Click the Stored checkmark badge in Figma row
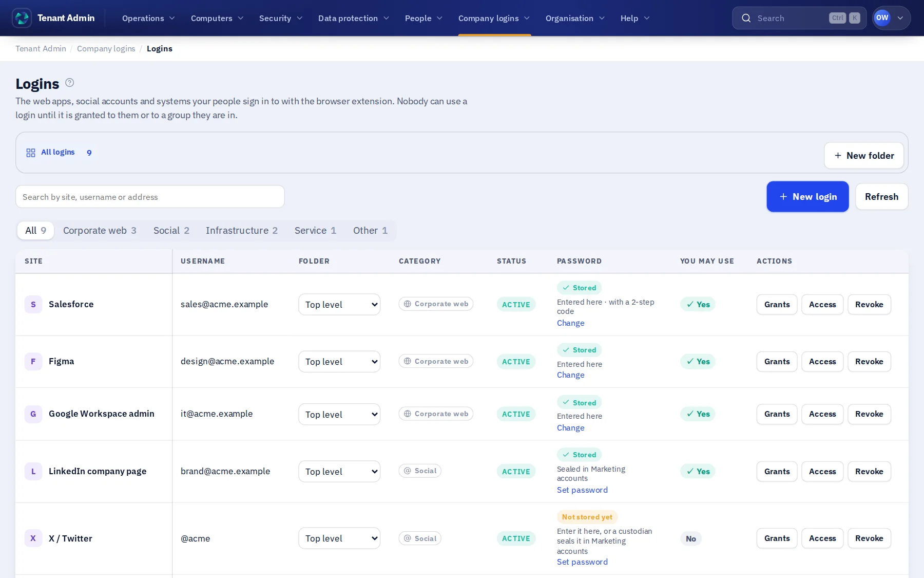The image size is (924, 578). tap(579, 350)
